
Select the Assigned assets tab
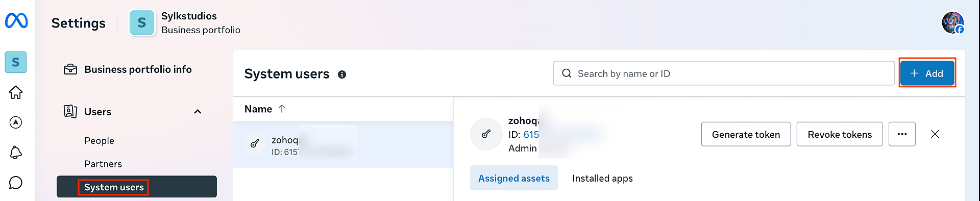514,178
